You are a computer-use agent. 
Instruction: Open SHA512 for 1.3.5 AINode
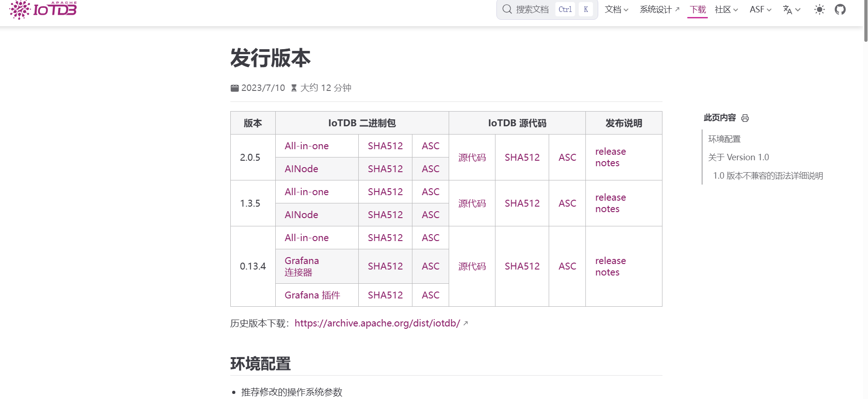coord(385,215)
